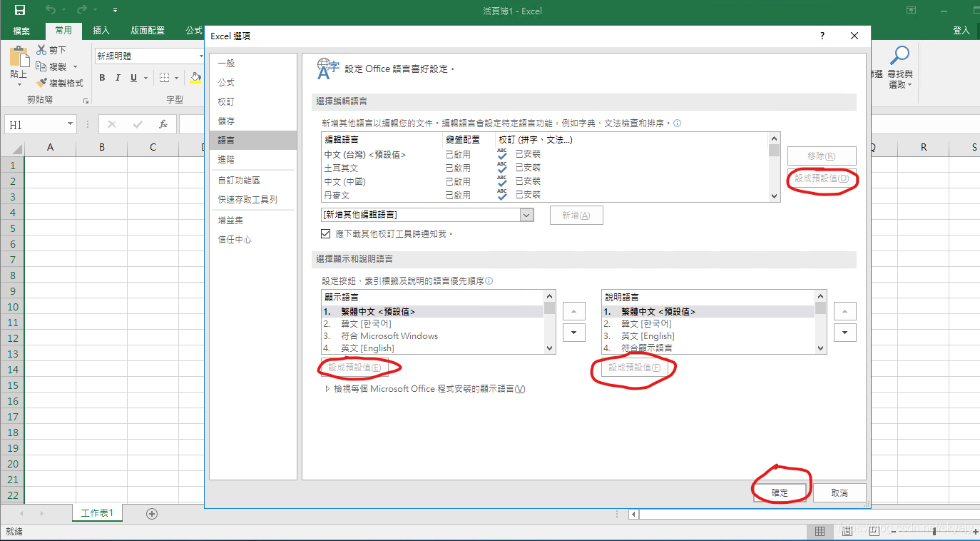Image resolution: width=980 pixels, height=541 pixels.
Task: Select Advanced (進階) in options sidebar
Action: (252, 160)
